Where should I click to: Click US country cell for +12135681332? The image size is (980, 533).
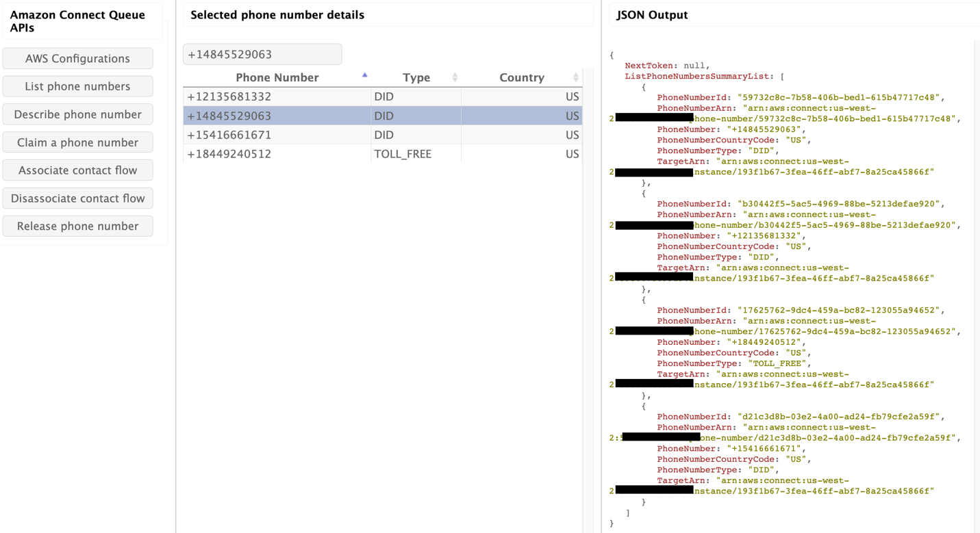pos(522,96)
